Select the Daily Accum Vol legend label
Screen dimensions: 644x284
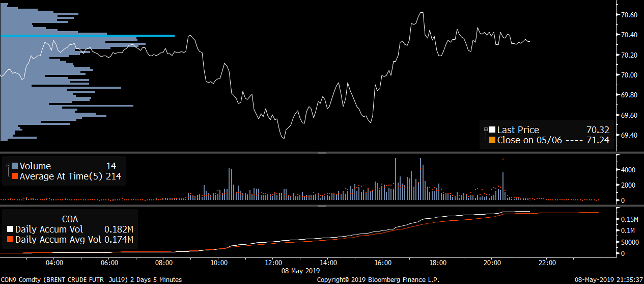point(49,229)
